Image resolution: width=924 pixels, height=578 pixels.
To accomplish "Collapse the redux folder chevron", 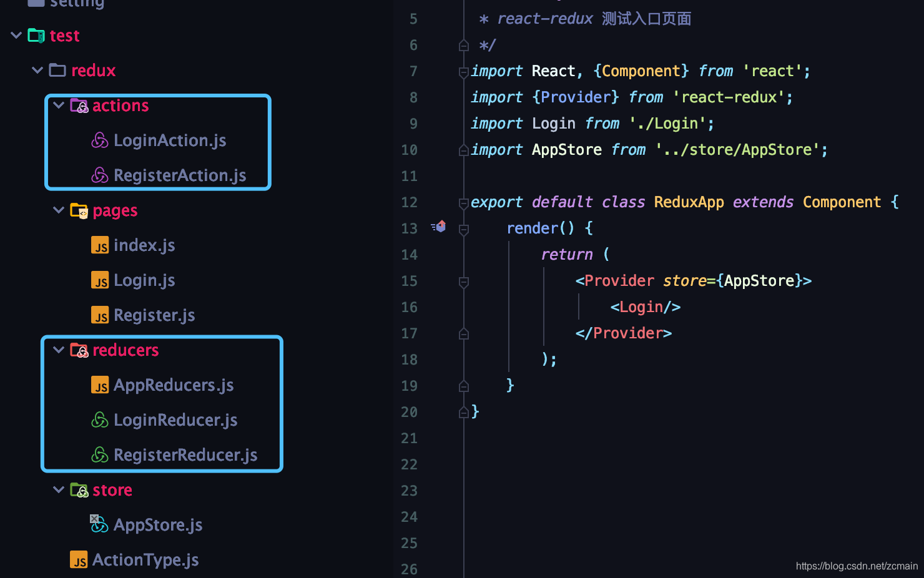I will point(37,70).
